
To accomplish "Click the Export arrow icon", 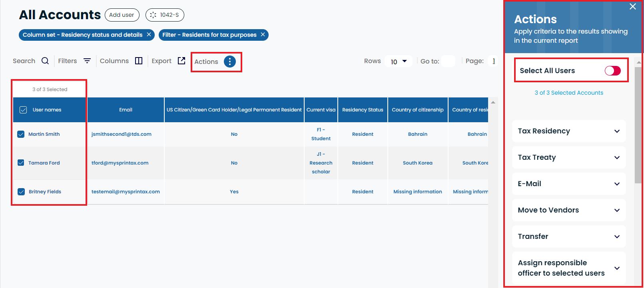I will pyautogui.click(x=181, y=60).
